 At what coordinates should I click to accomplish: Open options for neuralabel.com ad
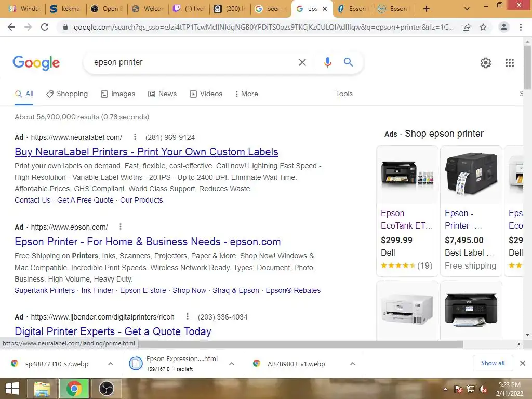coord(135,137)
